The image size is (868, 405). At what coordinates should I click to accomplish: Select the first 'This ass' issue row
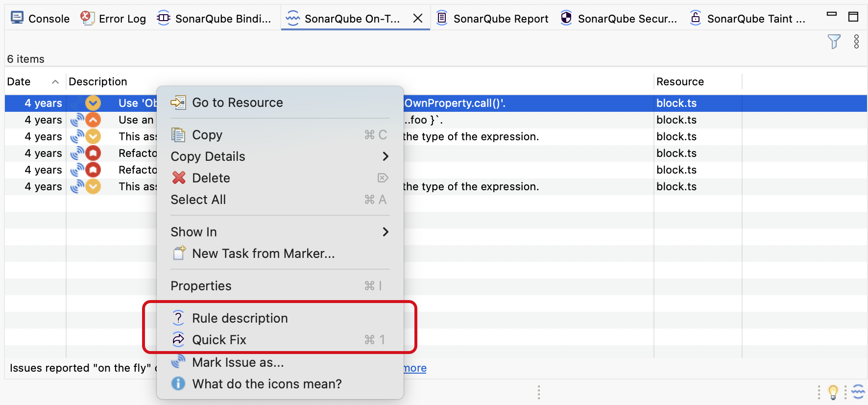(x=436, y=136)
